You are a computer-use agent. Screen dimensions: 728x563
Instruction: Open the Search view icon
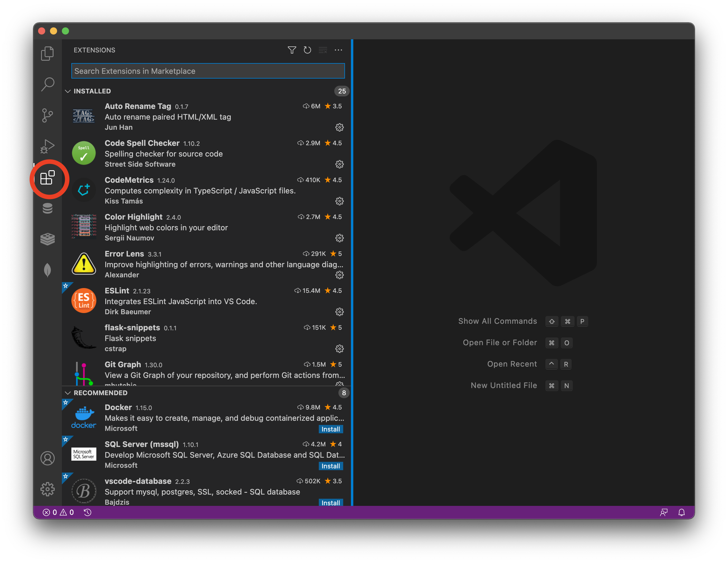(x=47, y=84)
